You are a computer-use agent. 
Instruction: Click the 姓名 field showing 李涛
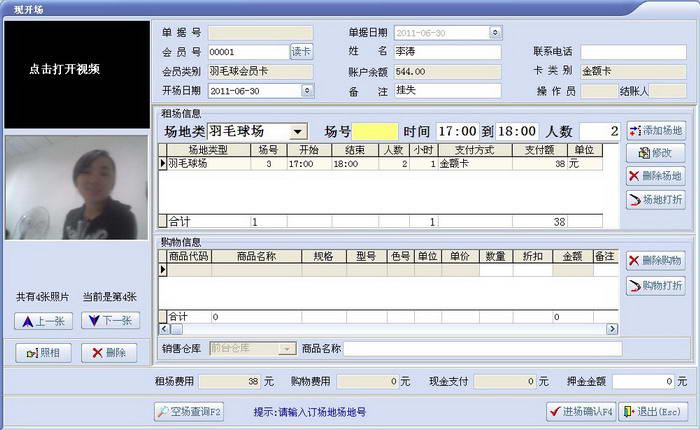[x=447, y=51]
